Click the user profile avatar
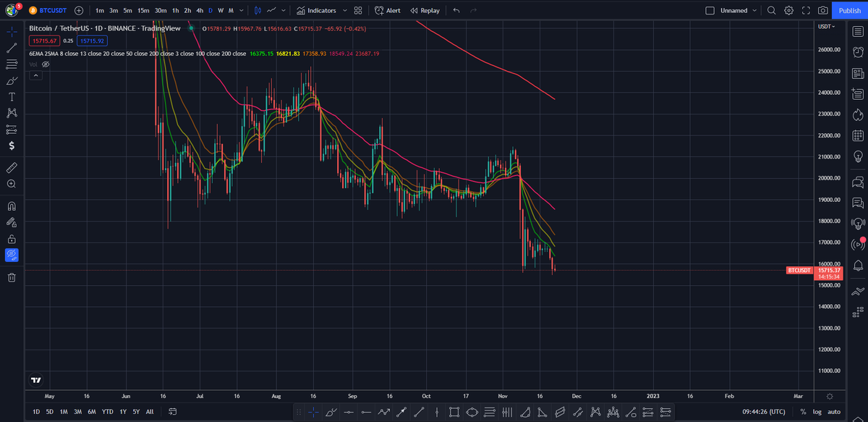 (12, 11)
